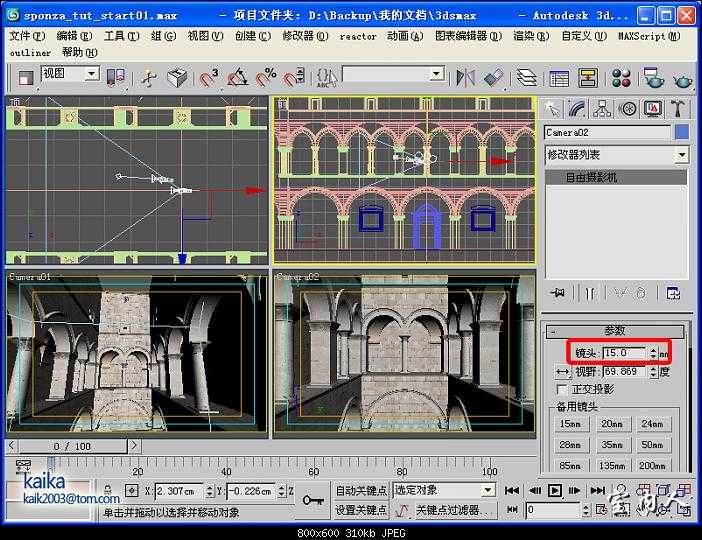
Task: Open the 选定对象 key filter dropdown
Action: 488,490
